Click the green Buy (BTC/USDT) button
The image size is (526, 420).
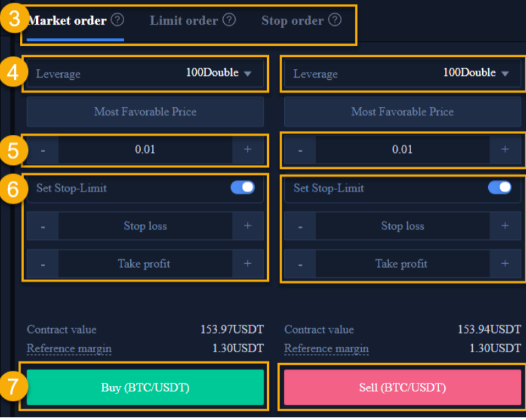[145, 387]
